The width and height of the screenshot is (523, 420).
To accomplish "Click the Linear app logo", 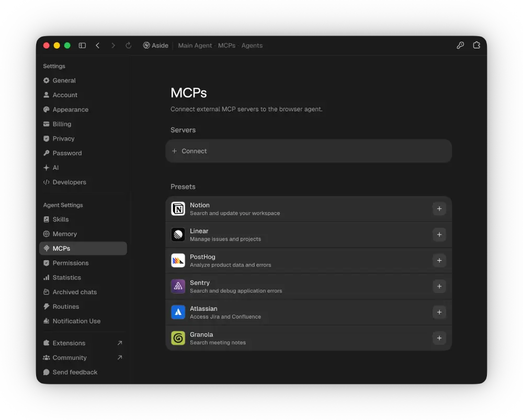I will pyautogui.click(x=178, y=235).
